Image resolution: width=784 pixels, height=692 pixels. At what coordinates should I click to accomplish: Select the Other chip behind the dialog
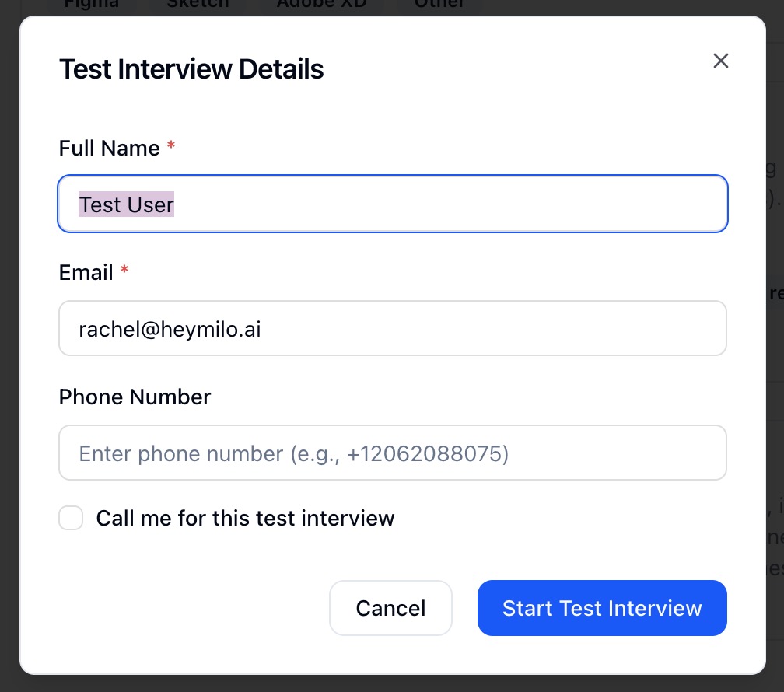439,5
